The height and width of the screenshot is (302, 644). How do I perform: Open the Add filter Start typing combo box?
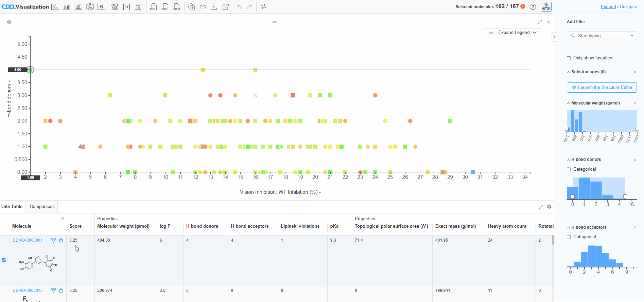click(602, 36)
